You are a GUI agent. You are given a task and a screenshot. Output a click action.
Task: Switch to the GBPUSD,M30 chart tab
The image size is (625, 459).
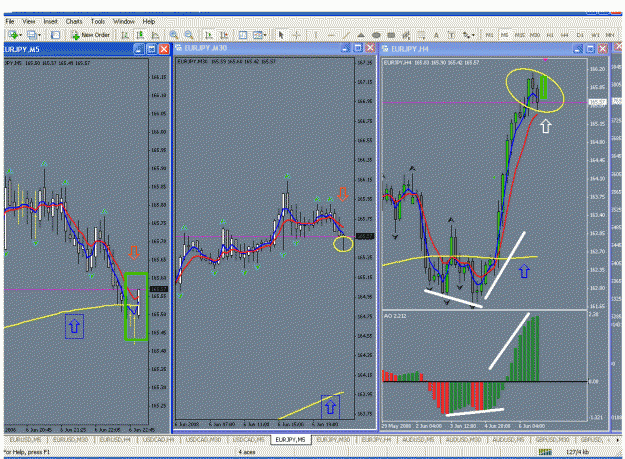tap(552, 440)
